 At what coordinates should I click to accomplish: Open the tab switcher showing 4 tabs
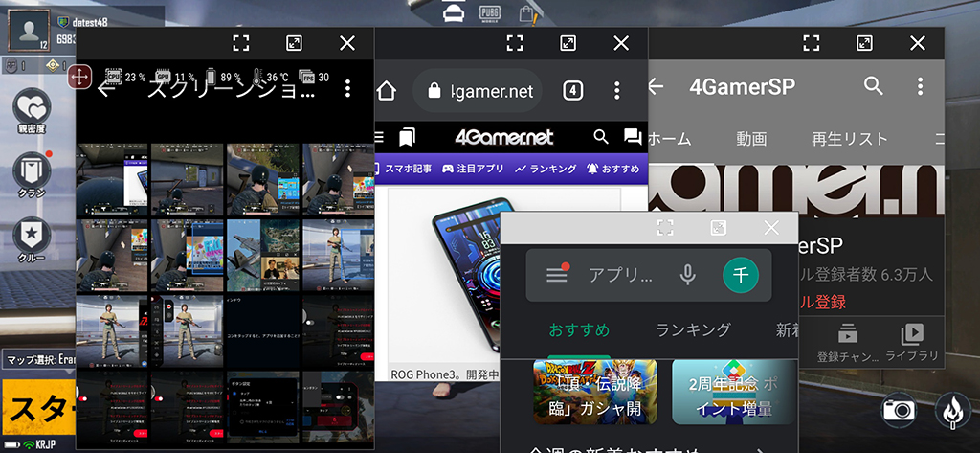coord(572,91)
